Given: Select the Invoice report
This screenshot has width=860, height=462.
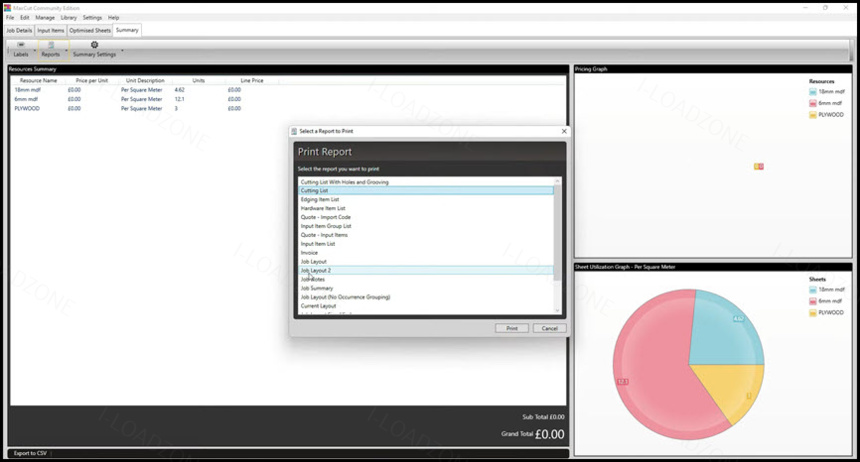Looking at the screenshot, I should coord(426,252).
